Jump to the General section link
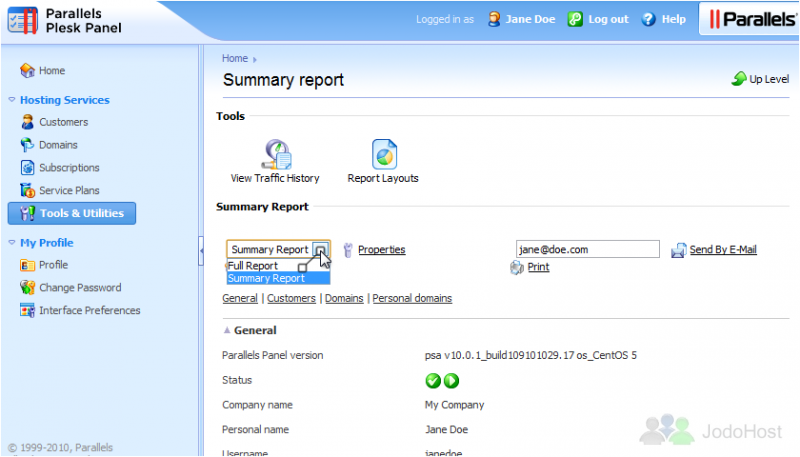Viewport: 800px width, 457px height. (240, 298)
